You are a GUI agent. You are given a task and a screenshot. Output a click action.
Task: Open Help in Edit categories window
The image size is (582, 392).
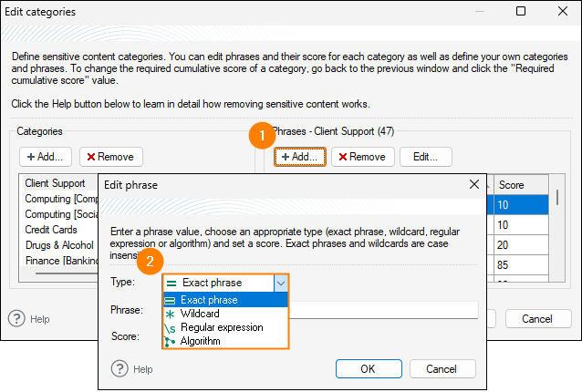point(16,318)
